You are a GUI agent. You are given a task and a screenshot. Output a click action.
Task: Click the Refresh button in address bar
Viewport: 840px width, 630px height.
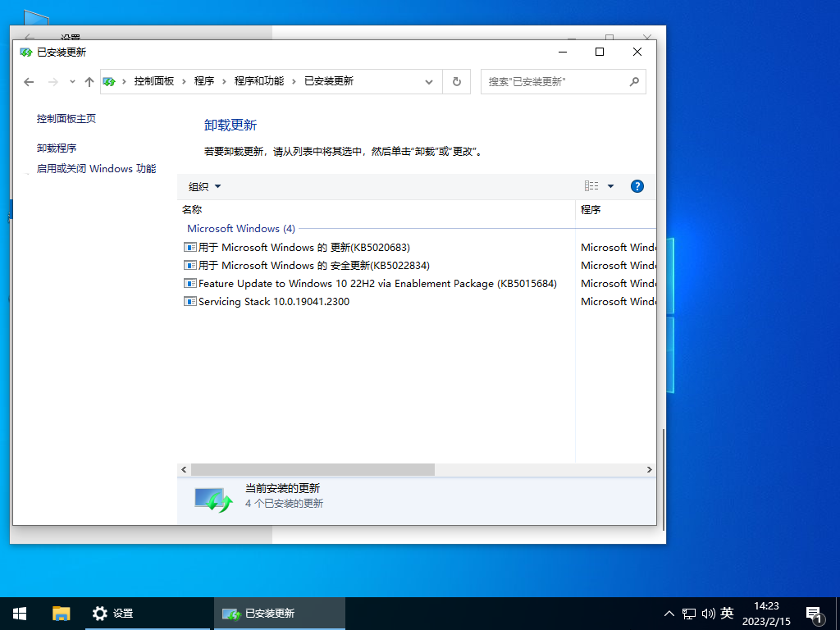[457, 81]
